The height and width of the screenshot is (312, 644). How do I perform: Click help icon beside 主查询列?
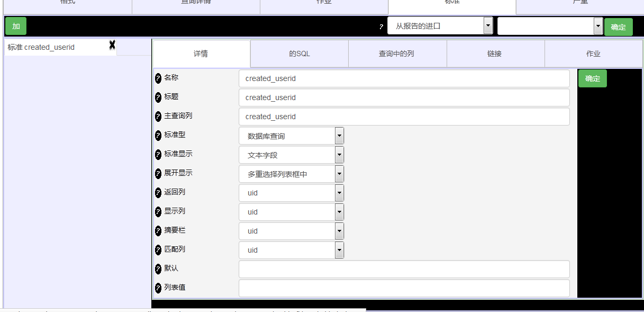point(158,117)
